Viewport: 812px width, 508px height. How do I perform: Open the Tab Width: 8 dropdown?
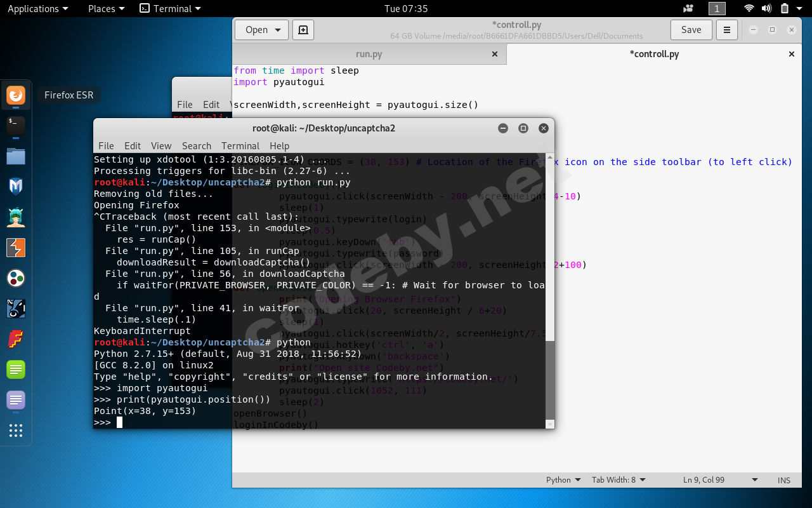(619, 479)
